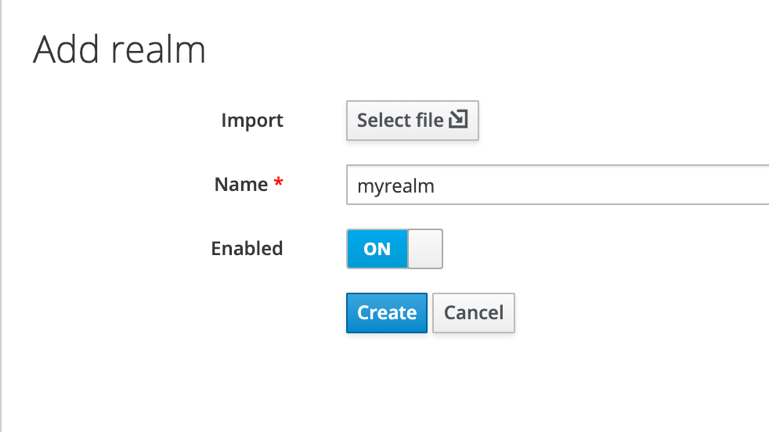Click the Name field label
This screenshot has height=432, width=769.
[x=241, y=184]
